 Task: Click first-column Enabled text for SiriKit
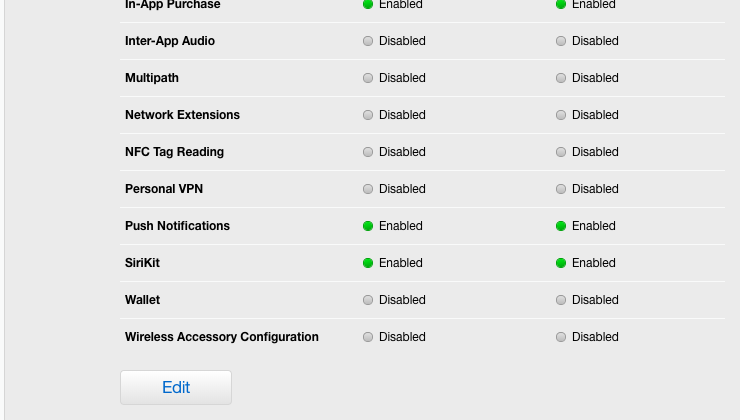click(x=401, y=263)
